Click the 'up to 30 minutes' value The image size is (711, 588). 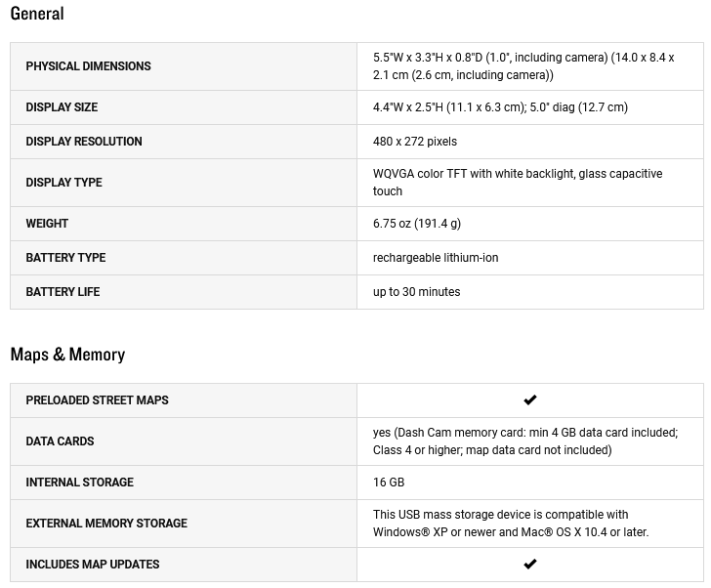pyautogui.click(x=416, y=292)
